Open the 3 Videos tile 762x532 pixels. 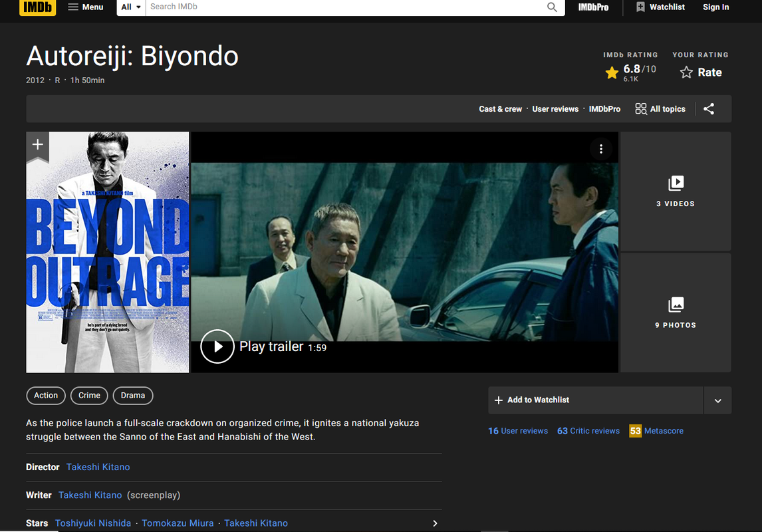coord(676,192)
